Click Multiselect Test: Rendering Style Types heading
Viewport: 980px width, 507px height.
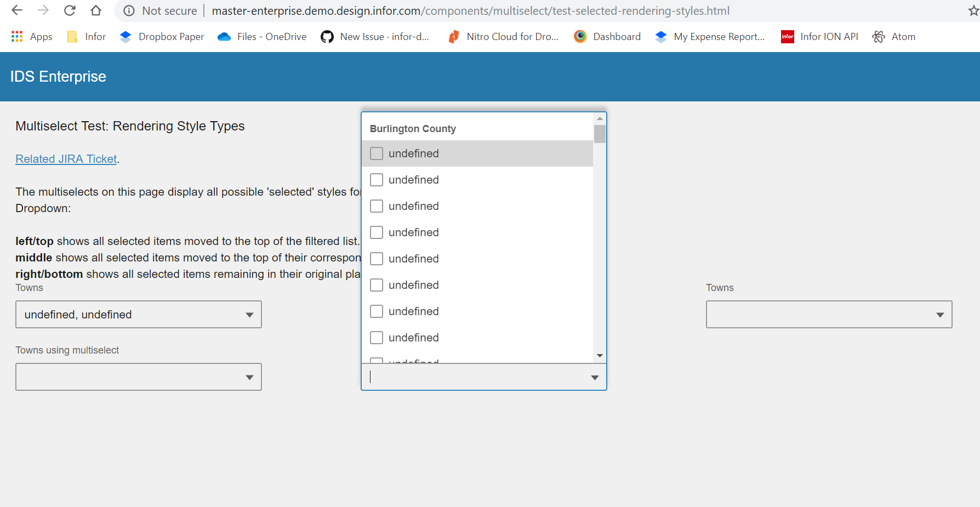(x=130, y=126)
